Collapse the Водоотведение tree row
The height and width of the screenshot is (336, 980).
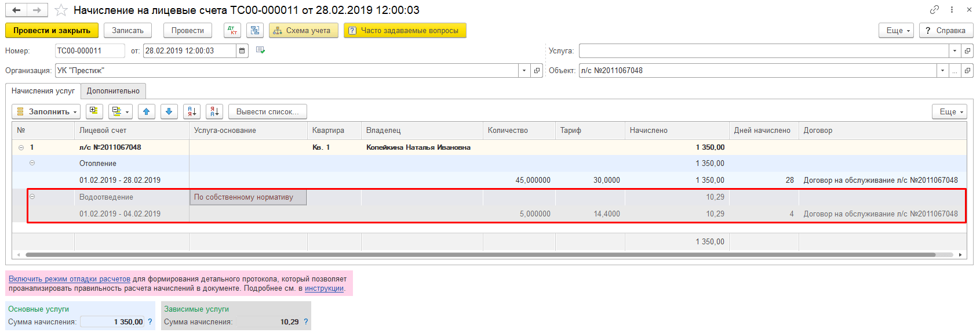[32, 197]
